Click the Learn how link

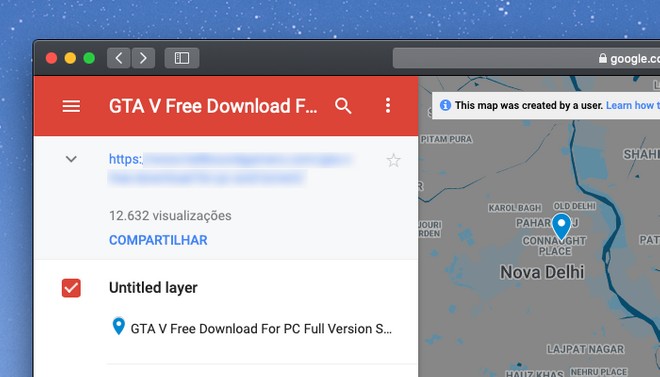(x=632, y=105)
